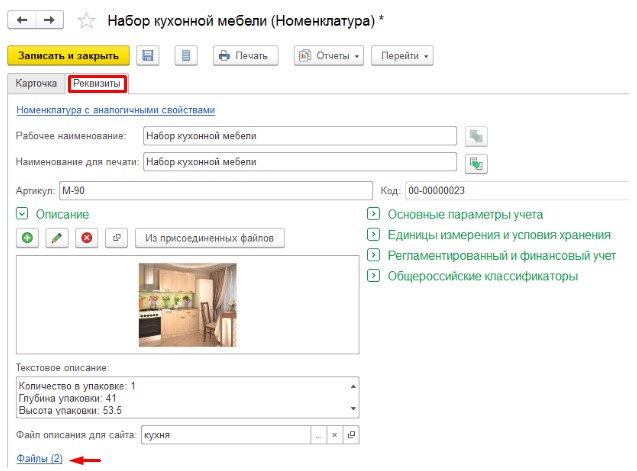
Task: Expand Общероссийские классификаторы section
Action: 373,276
